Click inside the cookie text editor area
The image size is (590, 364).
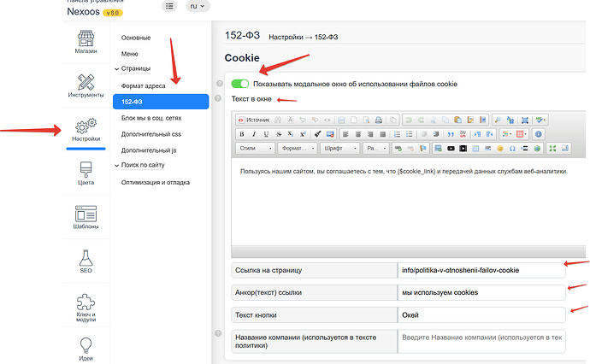[x=409, y=202]
